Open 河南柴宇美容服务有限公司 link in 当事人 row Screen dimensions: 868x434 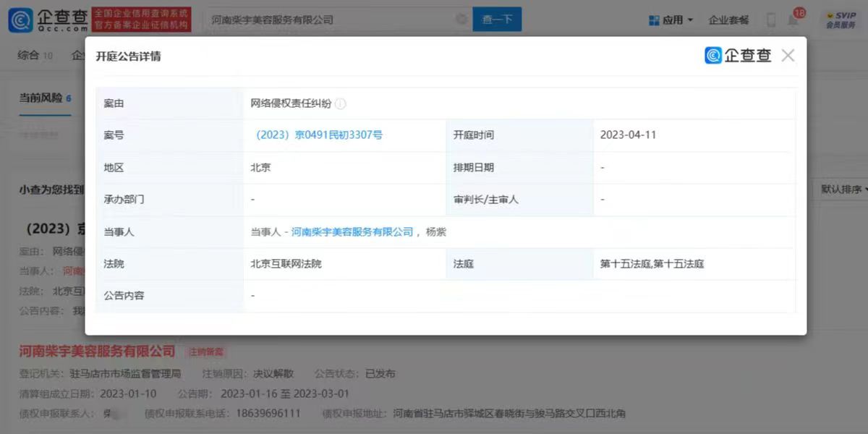(352, 231)
